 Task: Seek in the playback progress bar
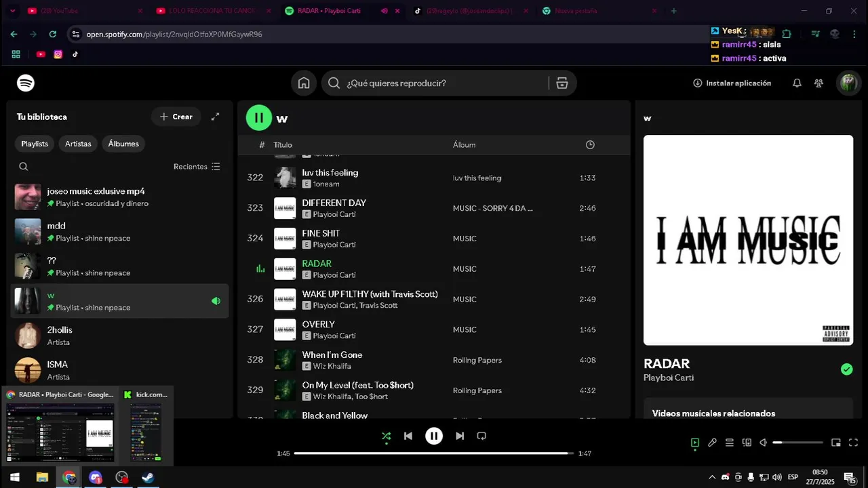click(x=434, y=453)
